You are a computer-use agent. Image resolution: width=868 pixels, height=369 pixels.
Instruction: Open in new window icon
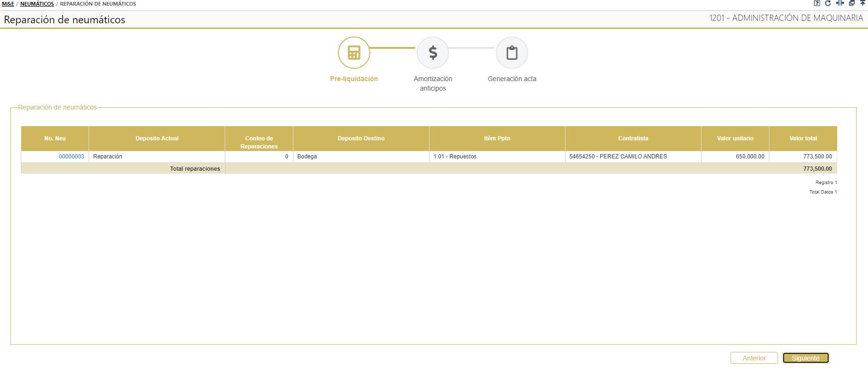[852, 3]
